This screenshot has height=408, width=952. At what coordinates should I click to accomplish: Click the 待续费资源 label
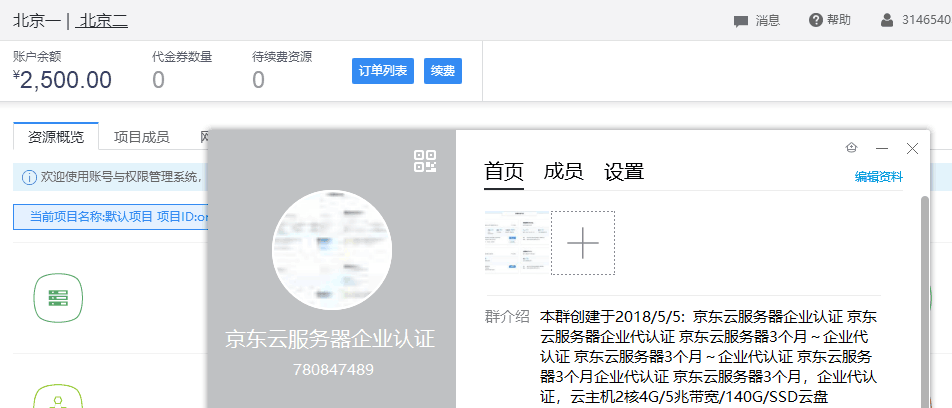(x=282, y=58)
